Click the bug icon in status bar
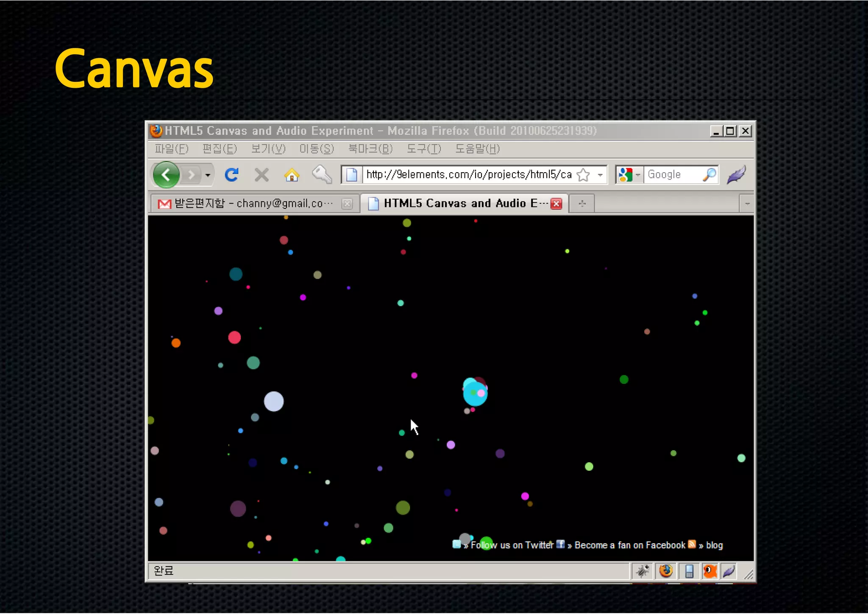This screenshot has height=614, width=868. point(643,571)
